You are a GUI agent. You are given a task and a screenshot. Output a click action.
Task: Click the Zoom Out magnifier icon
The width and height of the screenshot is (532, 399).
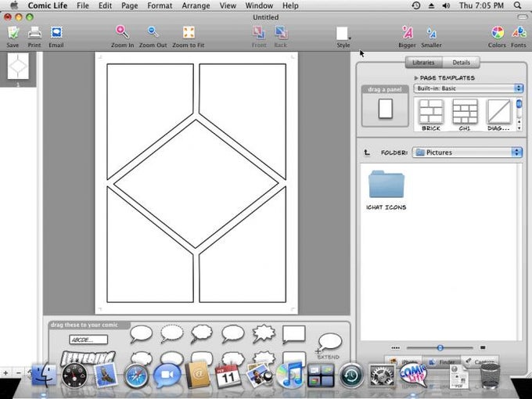(x=153, y=33)
